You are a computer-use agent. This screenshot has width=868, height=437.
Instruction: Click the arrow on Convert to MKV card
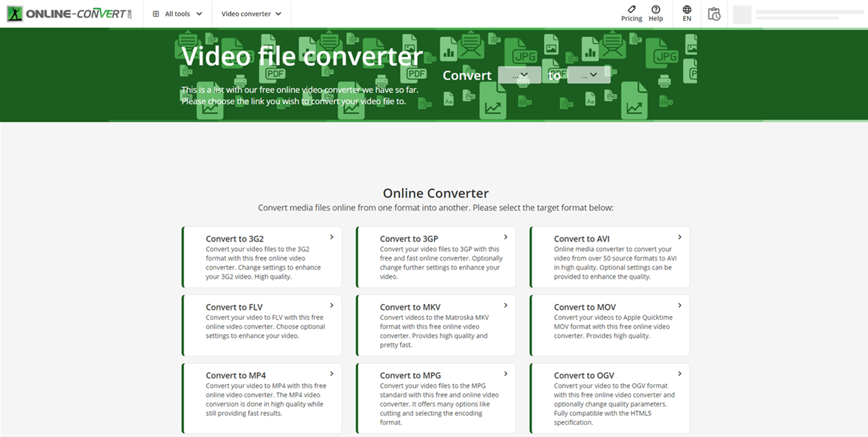506,305
